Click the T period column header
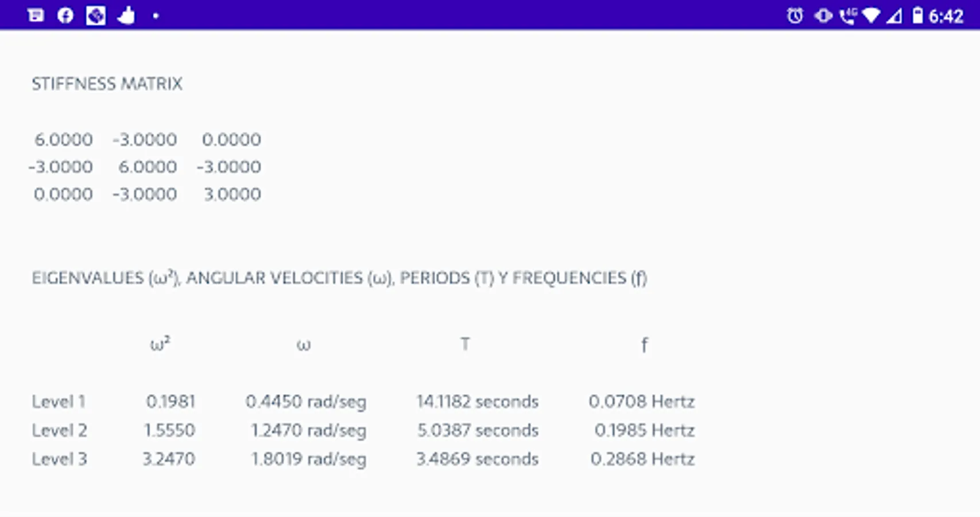The width and height of the screenshot is (980, 517). click(x=465, y=344)
